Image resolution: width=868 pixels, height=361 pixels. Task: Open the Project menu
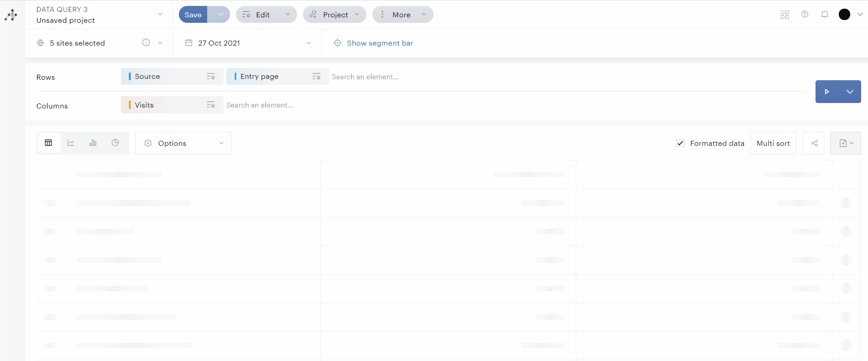point(335,15)
